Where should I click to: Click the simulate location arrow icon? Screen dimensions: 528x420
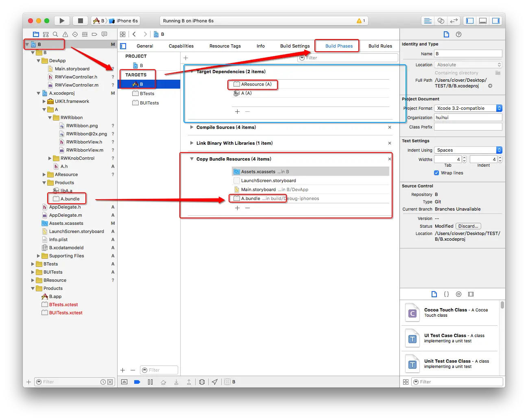(x=215, y=382)
